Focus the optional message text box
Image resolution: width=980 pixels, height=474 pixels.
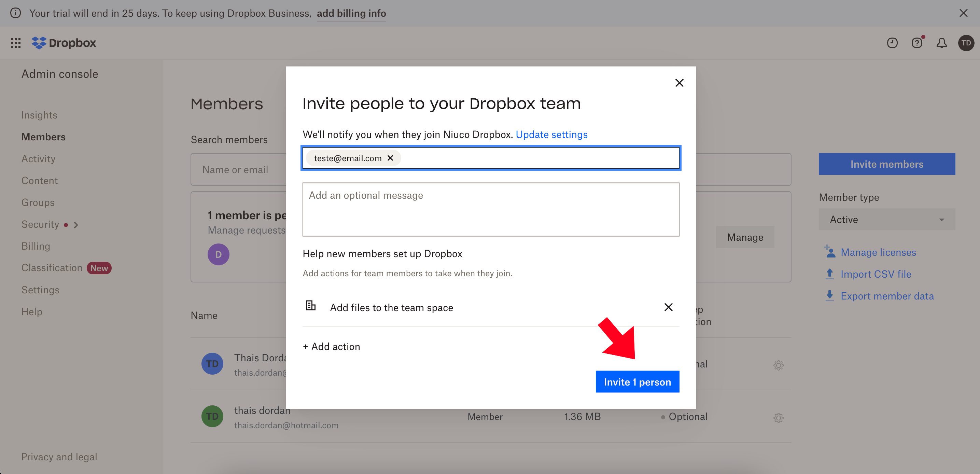click(490, 209)
